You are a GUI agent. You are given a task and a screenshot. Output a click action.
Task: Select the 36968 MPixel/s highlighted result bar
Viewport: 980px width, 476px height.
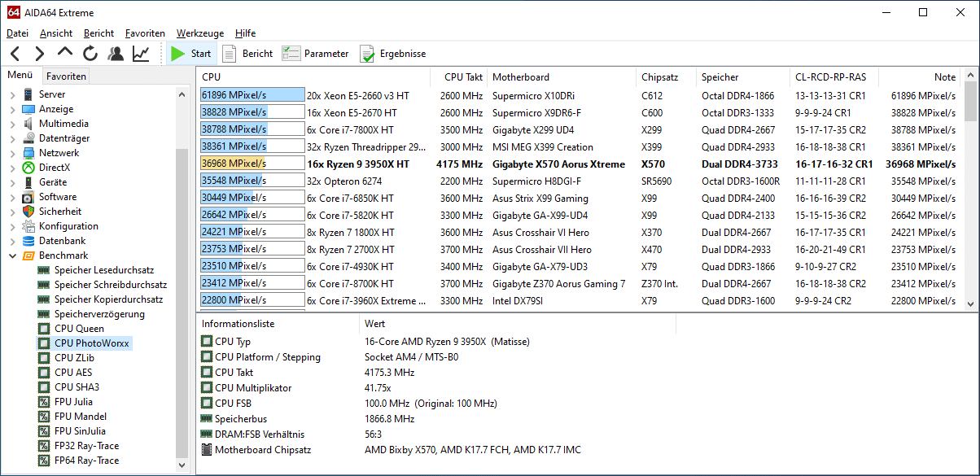[x=252, y=164]
